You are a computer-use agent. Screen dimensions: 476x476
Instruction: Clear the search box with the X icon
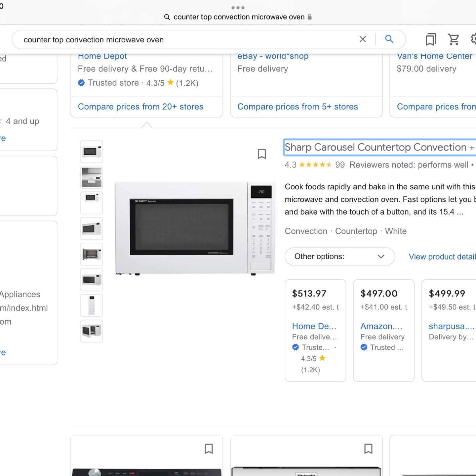[x=363, y=39]
